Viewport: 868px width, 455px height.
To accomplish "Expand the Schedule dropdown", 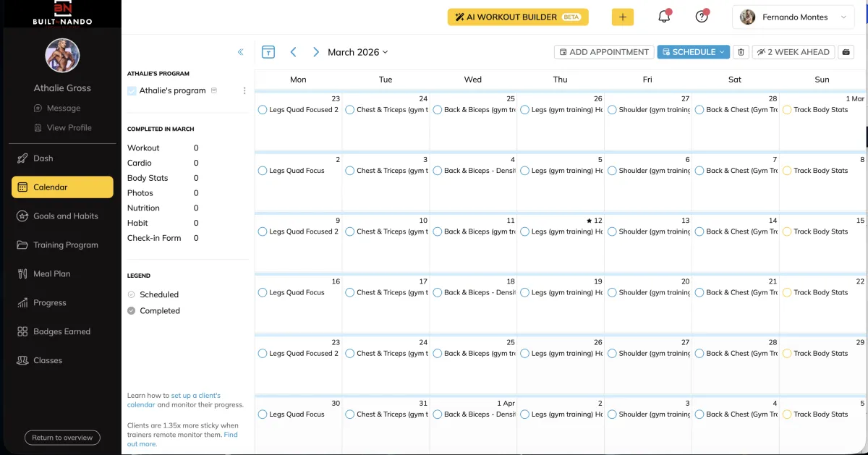I will (693, 51).
